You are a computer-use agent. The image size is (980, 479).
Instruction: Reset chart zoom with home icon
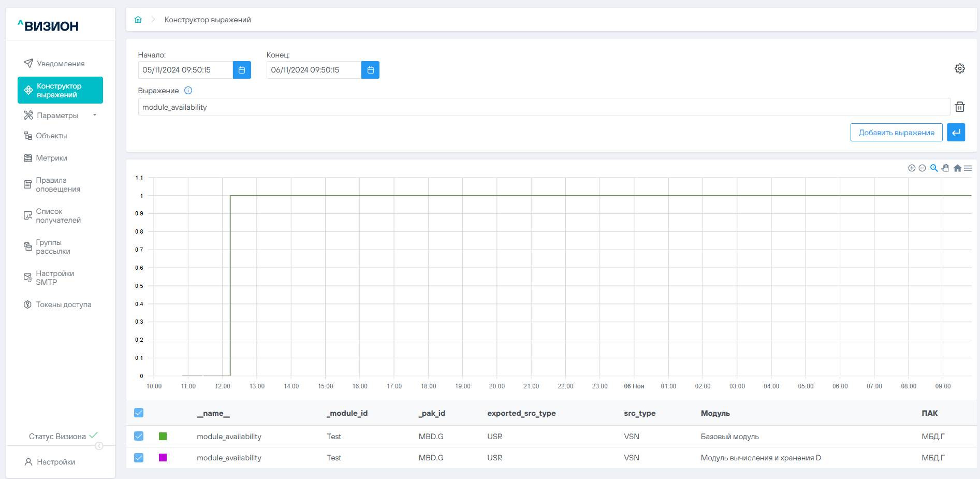957,168
